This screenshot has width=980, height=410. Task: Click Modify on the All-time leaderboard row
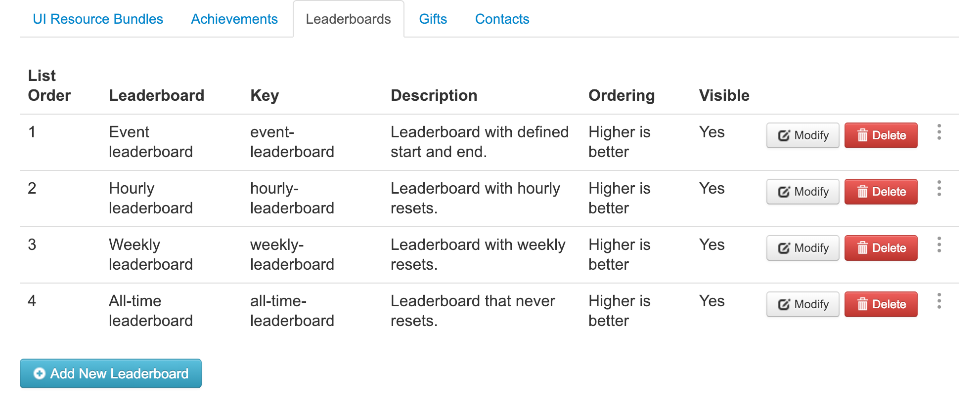pos(802,304)
